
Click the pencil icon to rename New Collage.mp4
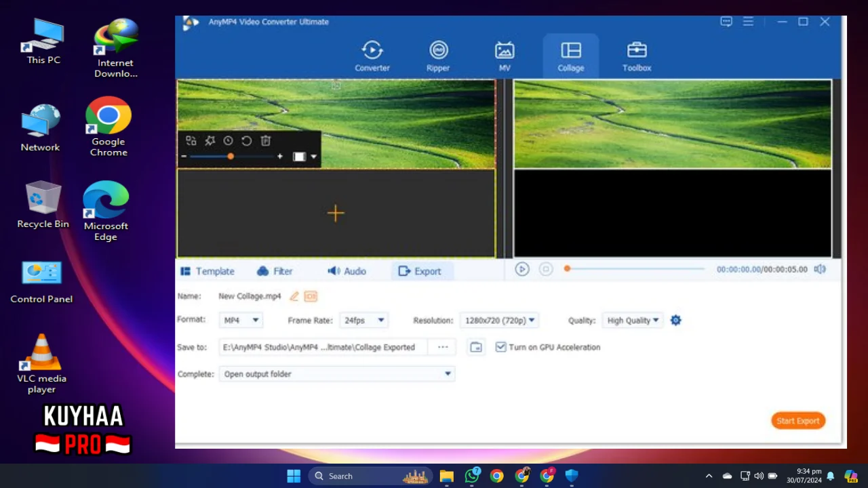294,296
